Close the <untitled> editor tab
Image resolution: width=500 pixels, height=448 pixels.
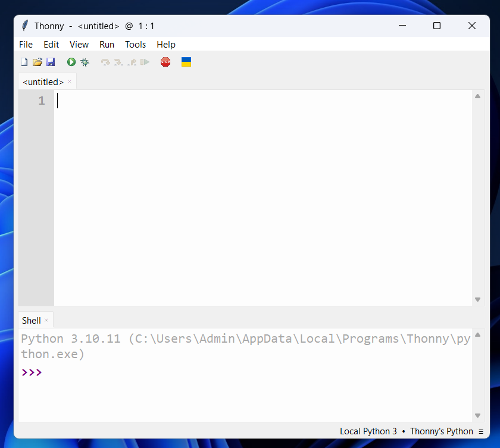[x=70, y=82]
